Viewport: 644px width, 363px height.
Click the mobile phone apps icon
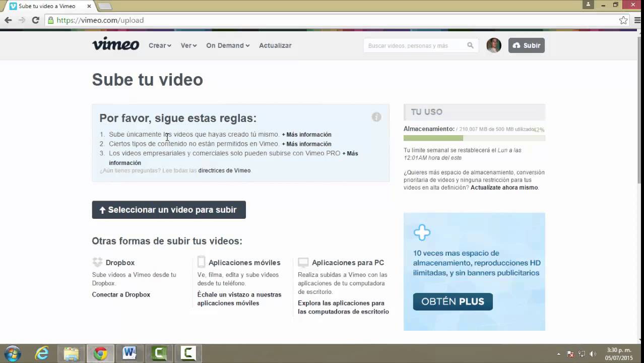[x=201, y=262]
